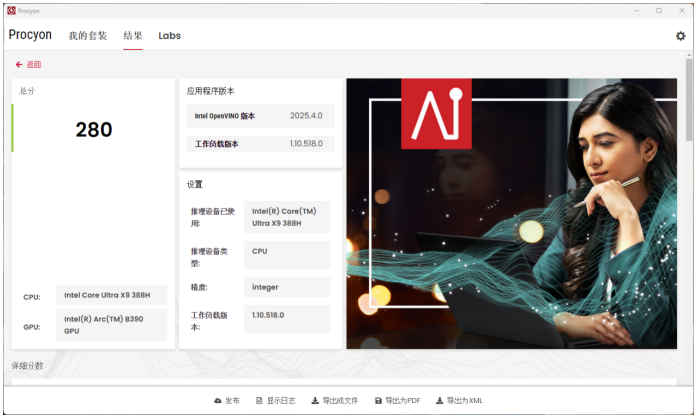Click the red back arrow icon
698x418 pixels.
coord(19,65)
